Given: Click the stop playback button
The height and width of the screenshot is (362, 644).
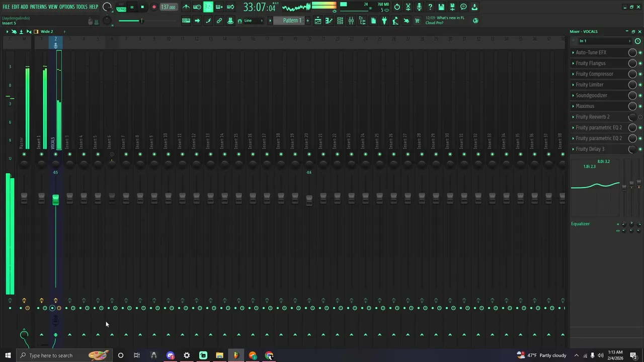Looking at the screenshot, I should click(142, 7).
